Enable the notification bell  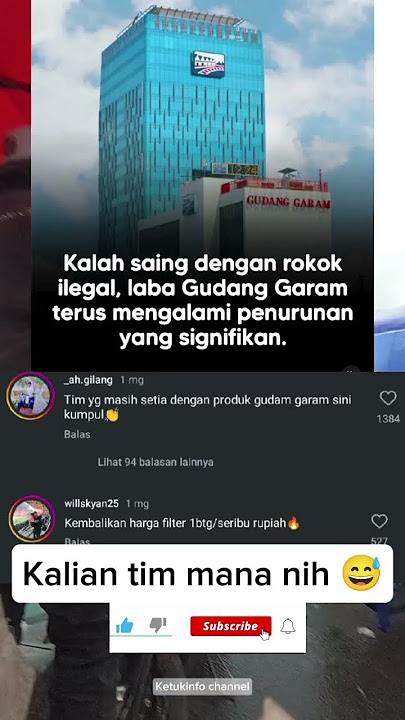point(288,626)
